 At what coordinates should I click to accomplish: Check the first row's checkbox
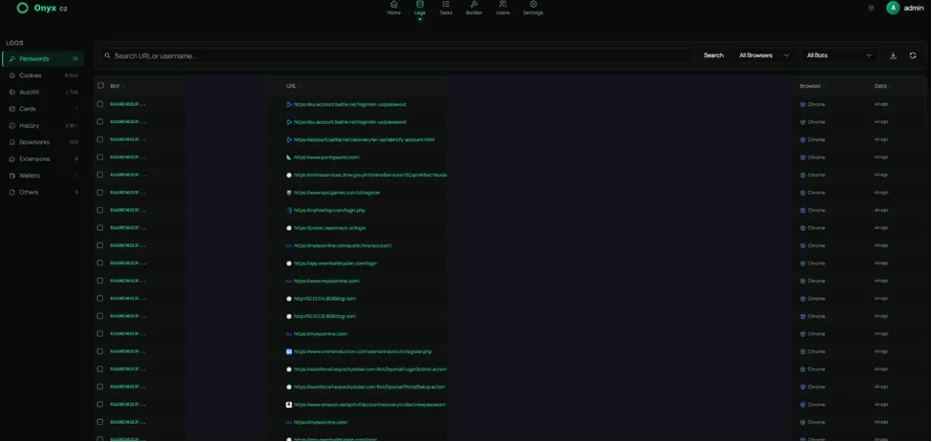(100, 104)
